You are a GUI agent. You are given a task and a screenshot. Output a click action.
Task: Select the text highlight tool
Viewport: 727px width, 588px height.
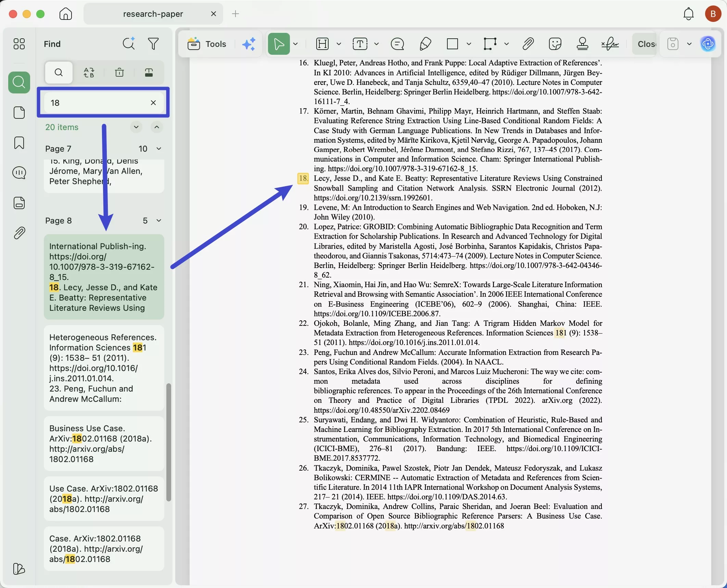tap(322, 44)
